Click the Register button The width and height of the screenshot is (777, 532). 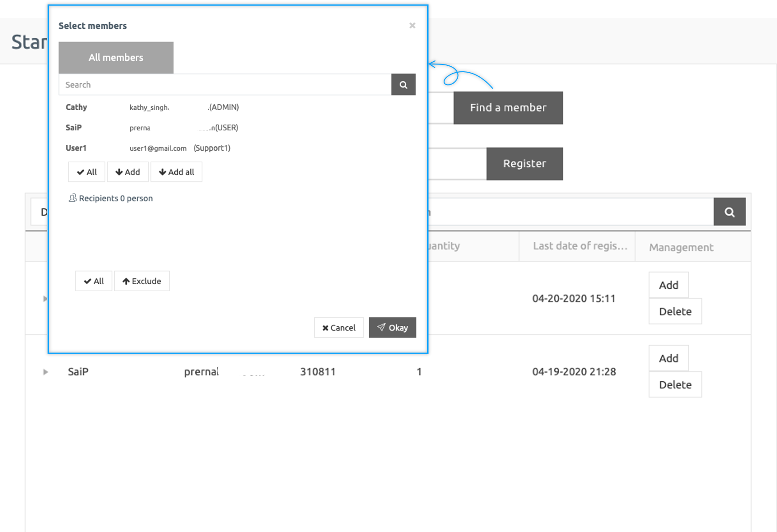pos(524,164)
